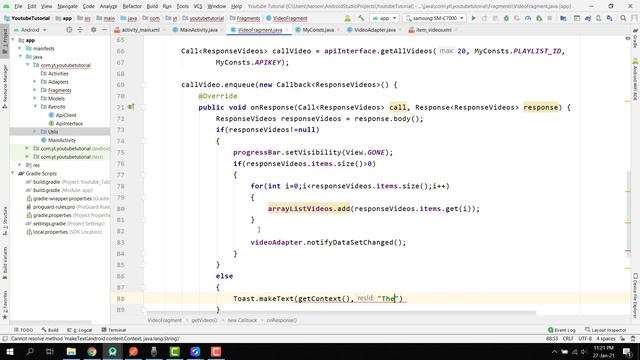The height and width of the screenshot is (360, 640).
Task: Collapse the app module node
Action: tap(13, 40)
